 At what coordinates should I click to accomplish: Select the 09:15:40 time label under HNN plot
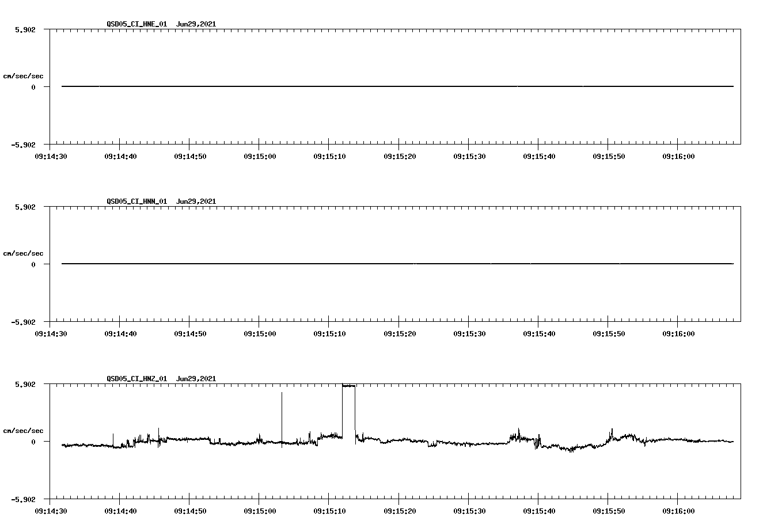538,334
